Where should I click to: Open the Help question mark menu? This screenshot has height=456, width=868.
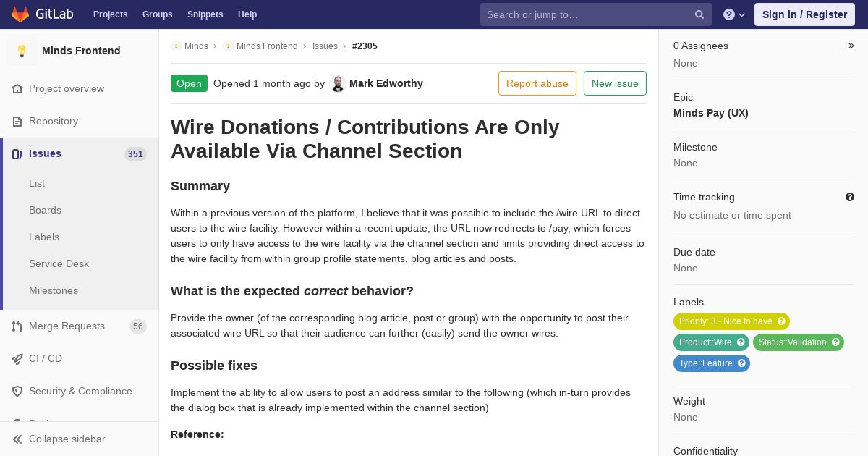(734, 14)
